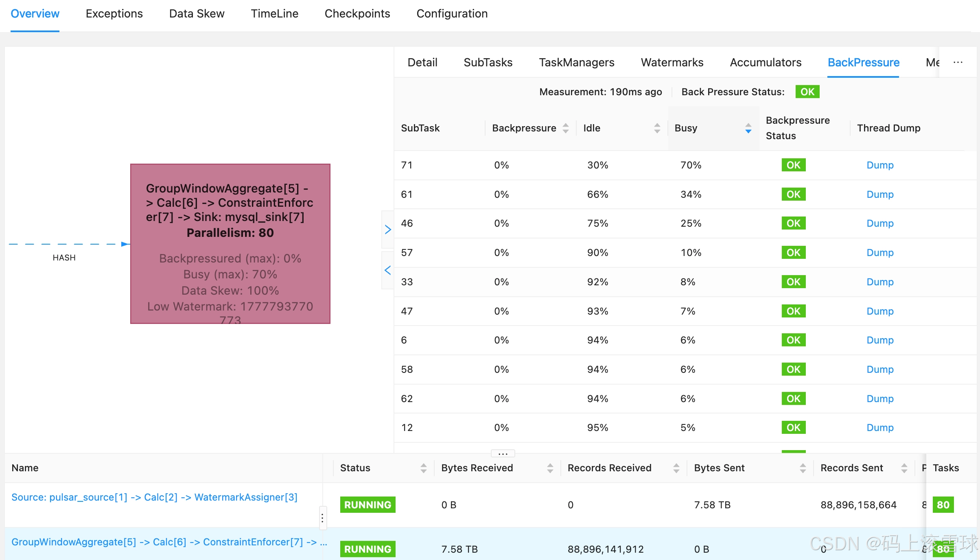Open the Data Skew tab
The image size is (980, 560).
pos(197,14)
